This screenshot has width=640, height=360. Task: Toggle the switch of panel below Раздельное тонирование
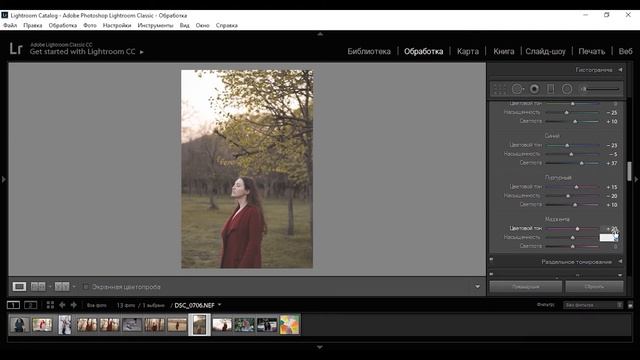(x=491, y=274)
